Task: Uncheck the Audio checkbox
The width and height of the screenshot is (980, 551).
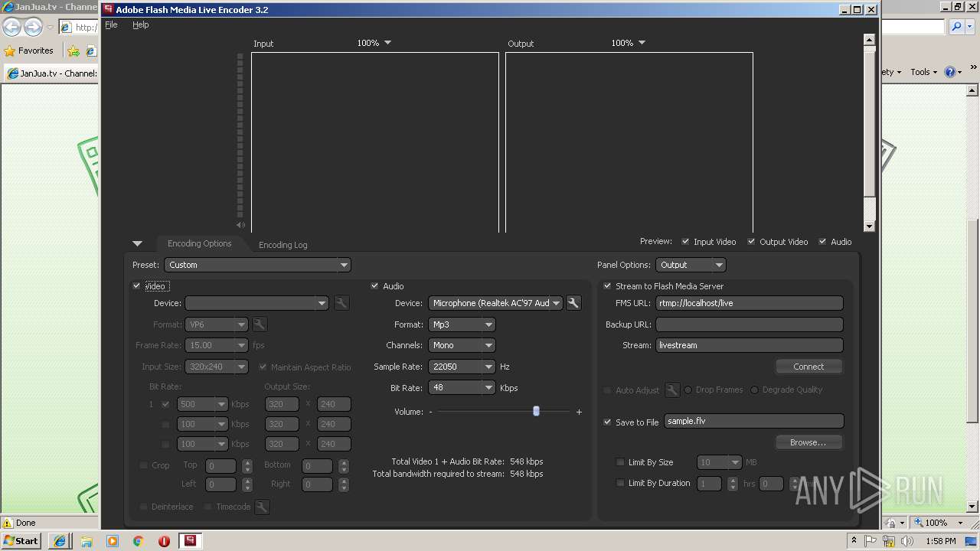Action: (374, 286)
